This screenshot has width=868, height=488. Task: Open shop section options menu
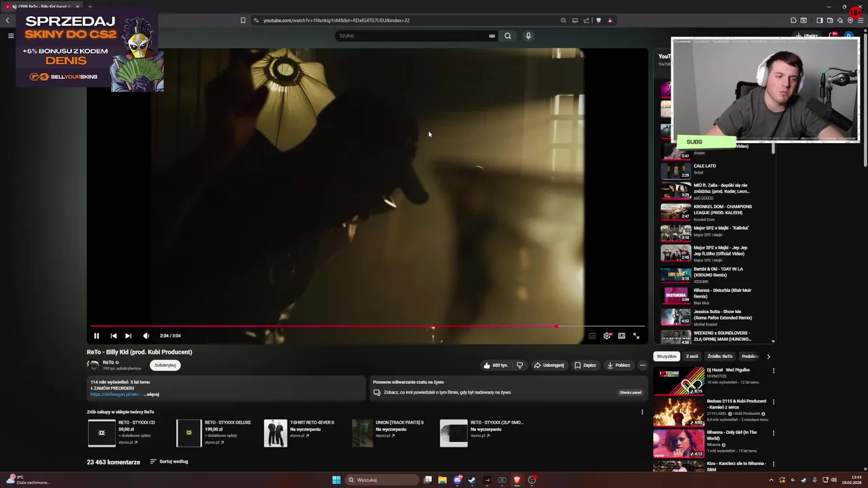(x=642, y=412)
